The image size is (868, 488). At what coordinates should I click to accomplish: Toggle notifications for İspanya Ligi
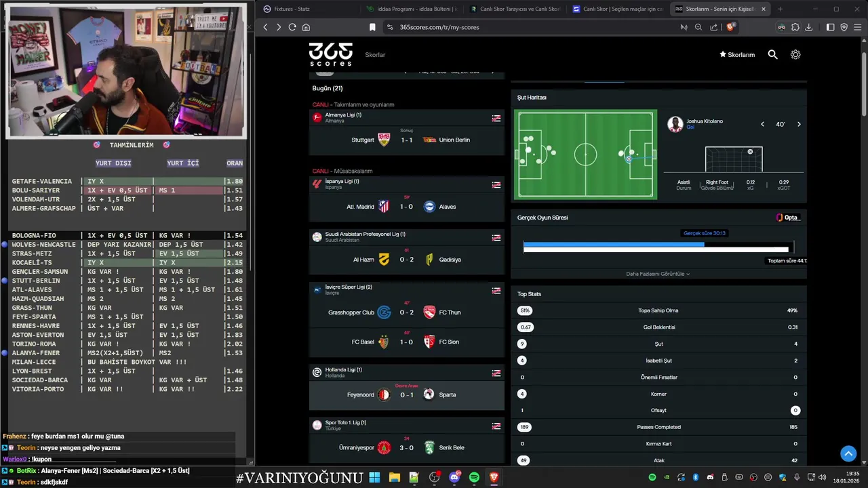(496, 184)
